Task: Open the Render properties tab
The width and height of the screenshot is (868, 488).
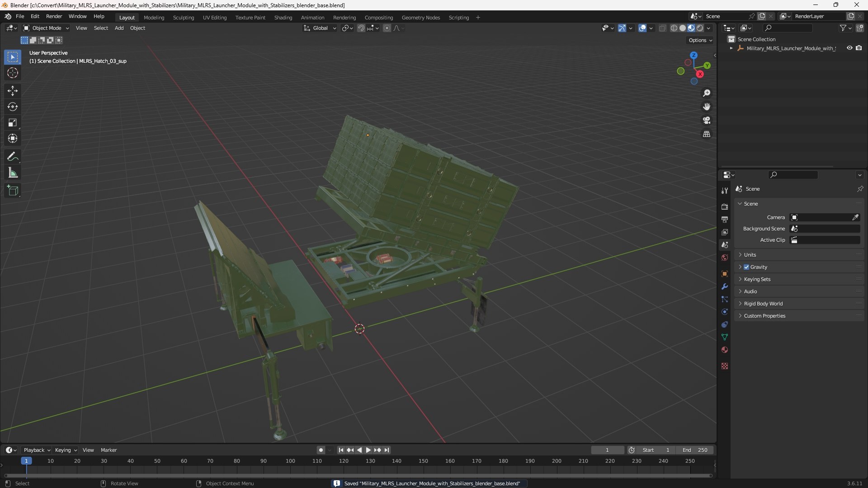Action: (x=725, y=206)
